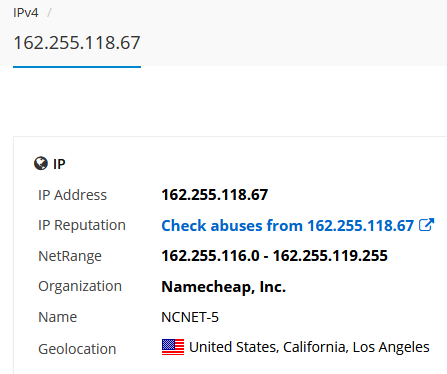Click the NetRange value 162.255.116.0 - 162.255.119.255
This screenshot has width=447, height=374.
(274, 256)
